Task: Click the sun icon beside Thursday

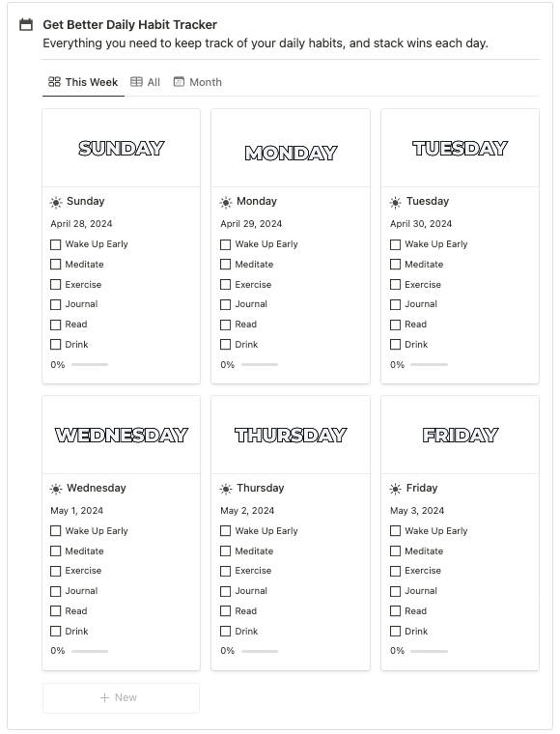Action: (x=226, y=490)
